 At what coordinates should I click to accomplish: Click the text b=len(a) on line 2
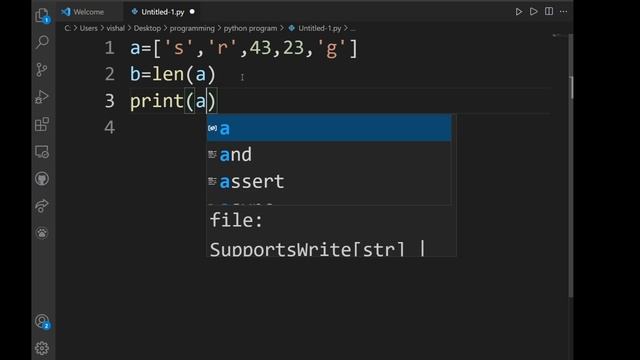tap(173, 74)
